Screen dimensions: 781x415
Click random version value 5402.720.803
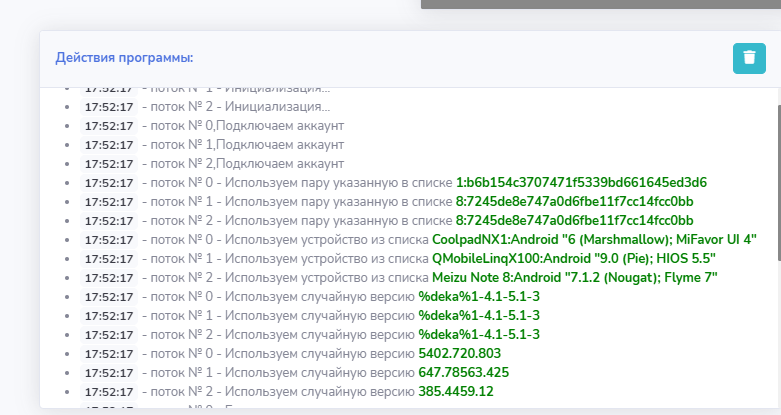pos(459,353)
